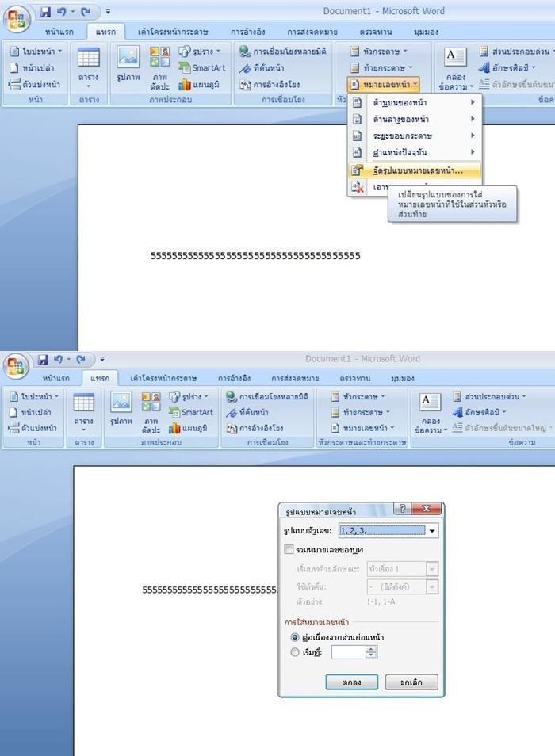Click the question mark help icon in the dialog
This screenshot has height=756, width=555.
click(x=402, y=508)
